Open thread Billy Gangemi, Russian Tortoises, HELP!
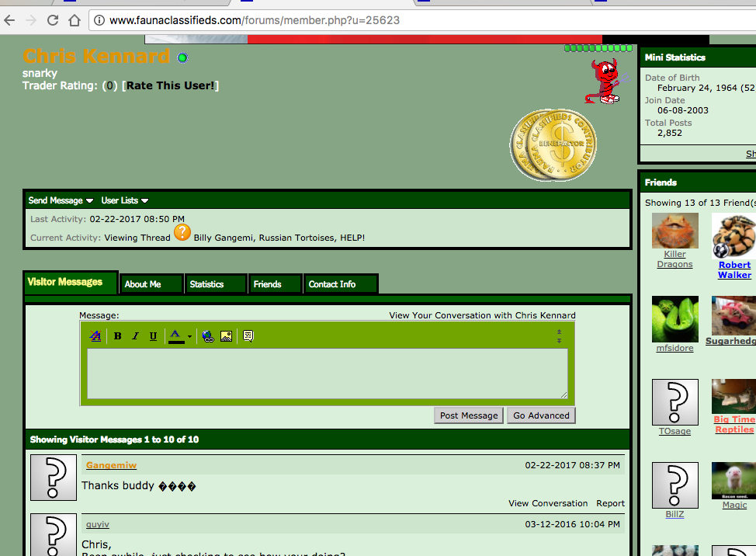The width and height of the screenshot is (756, 556). click(x=279, y=238)
